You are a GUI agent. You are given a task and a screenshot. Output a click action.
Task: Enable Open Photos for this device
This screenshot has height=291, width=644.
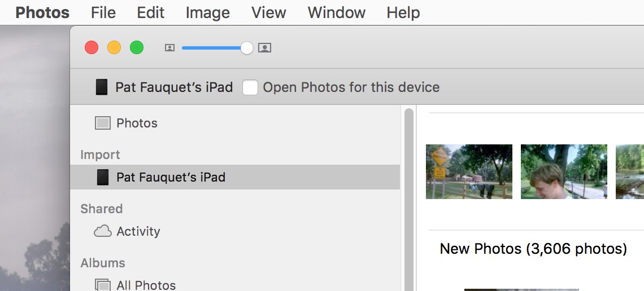250,87
